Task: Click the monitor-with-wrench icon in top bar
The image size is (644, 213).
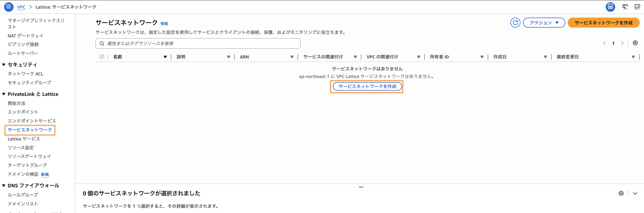Action: point(637,7)
